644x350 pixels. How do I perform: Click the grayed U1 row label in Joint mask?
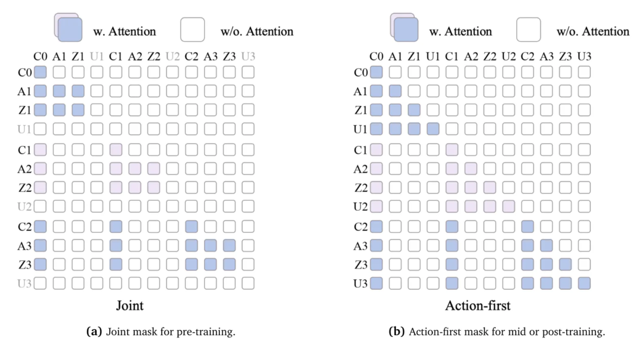(x=24, y=129)
